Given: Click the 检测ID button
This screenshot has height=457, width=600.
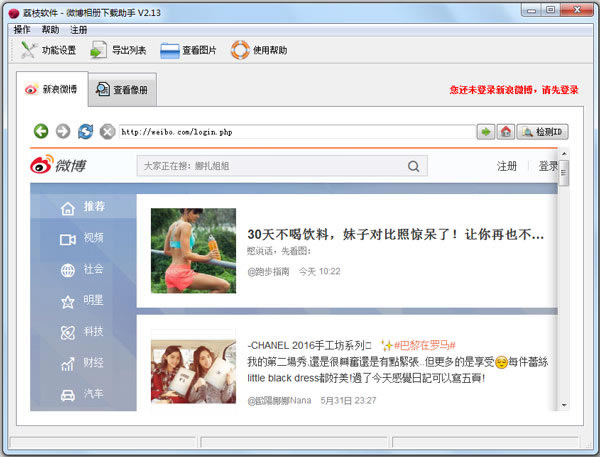Looking at the screenshot, I should [543, 132].
